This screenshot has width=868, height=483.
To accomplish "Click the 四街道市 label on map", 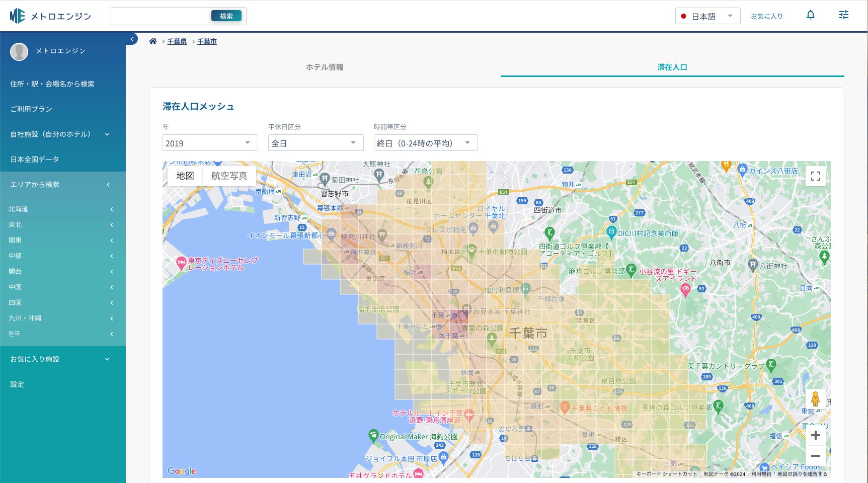I will tap(547, 210).
